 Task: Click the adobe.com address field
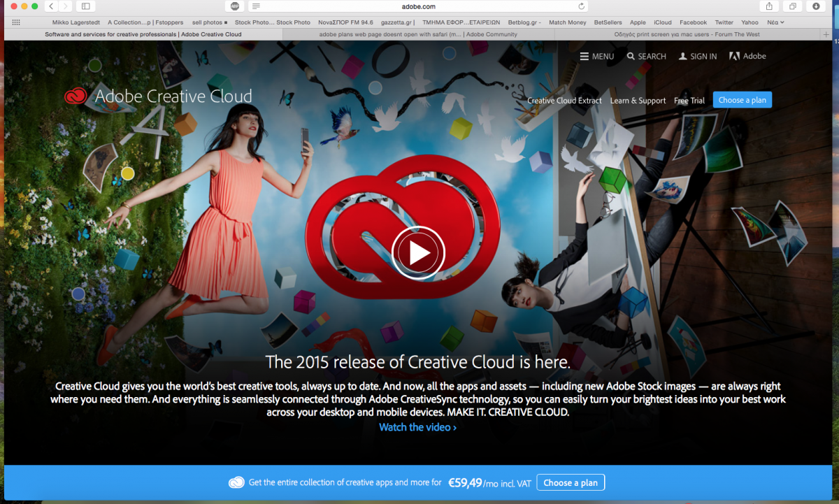point(419,6)
